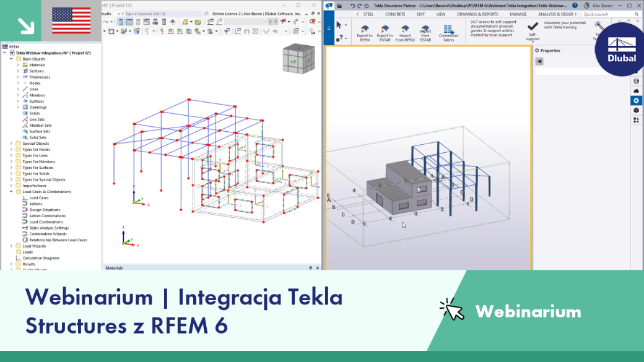Click the Tekla save disk icon
Viewport: 644px width, 362px height.
tap(339, 6)
